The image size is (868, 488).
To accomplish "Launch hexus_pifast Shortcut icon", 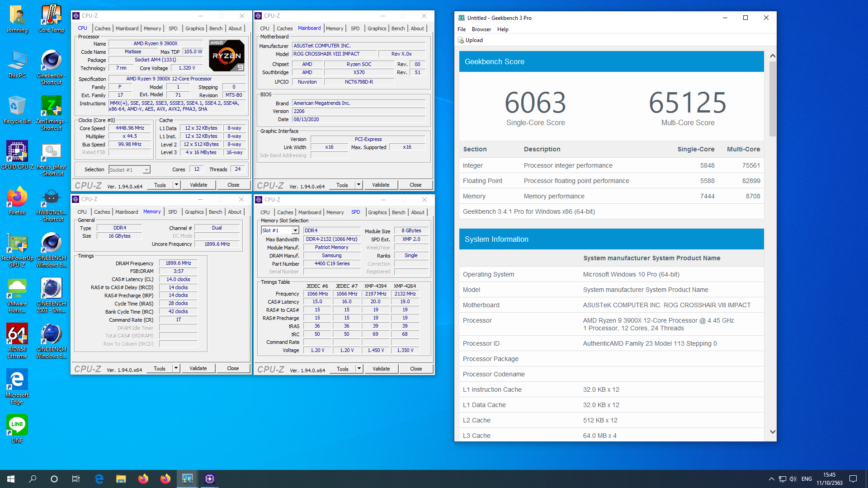I will (51, 159).
